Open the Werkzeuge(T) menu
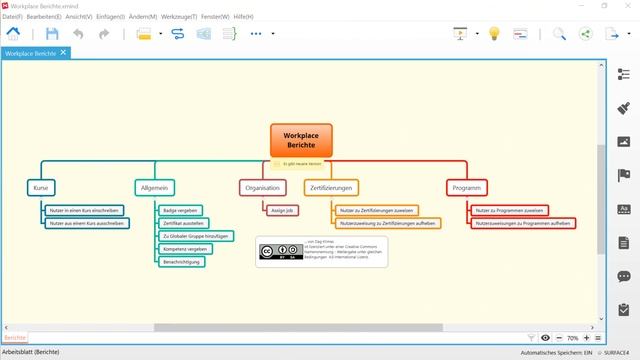Viewport: 640px width, 360px height. (179, 17)
